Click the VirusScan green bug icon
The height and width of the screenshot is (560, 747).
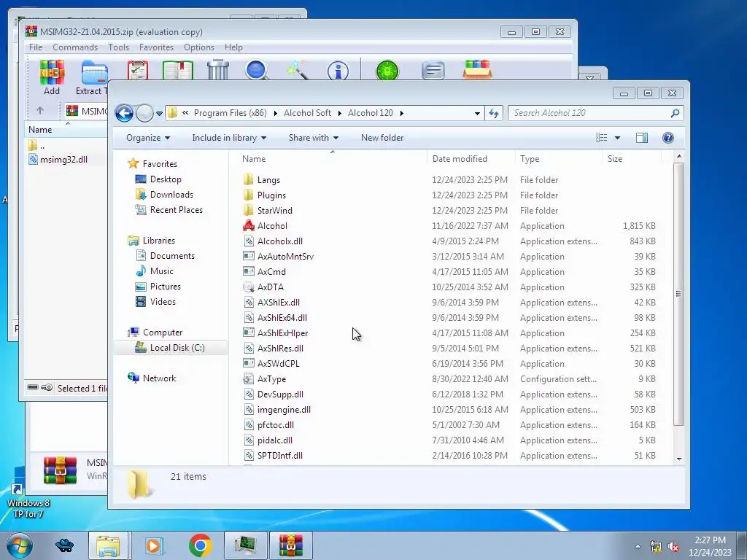387,71
